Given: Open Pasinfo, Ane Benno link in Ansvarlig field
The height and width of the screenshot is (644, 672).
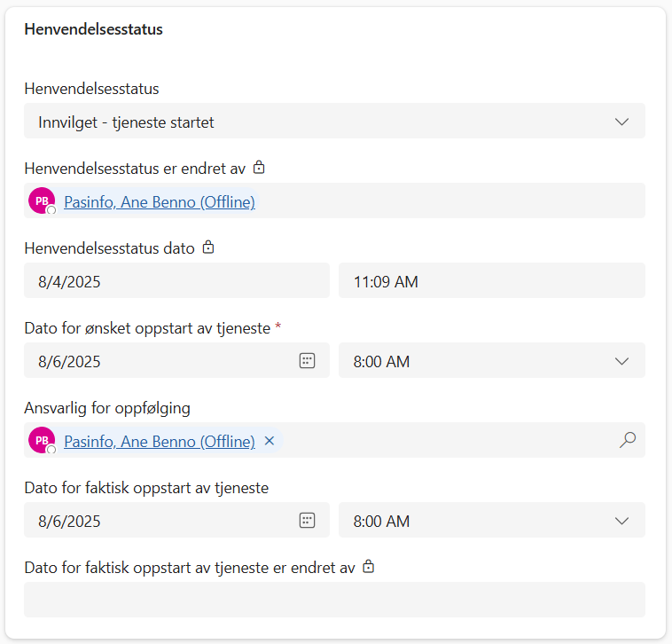Looking at the screenshot, I should click(x=160, y=441).
